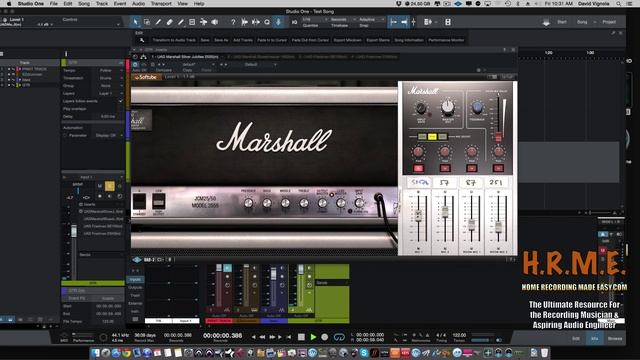Click Save As macro button
Image resolution: width=640 pixels, height=360 pixels.
pos(221,40)
